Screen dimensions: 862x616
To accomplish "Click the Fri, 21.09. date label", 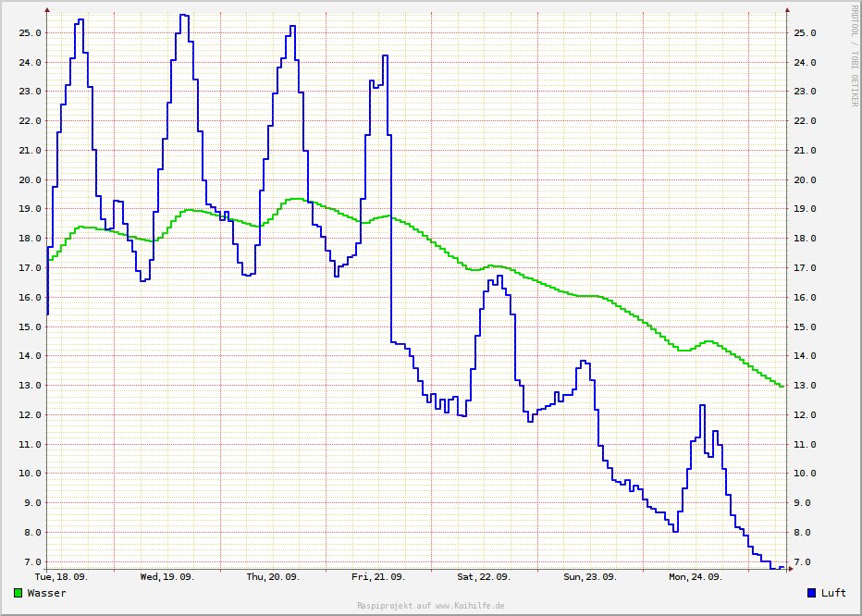I will [x=378, y=576].
